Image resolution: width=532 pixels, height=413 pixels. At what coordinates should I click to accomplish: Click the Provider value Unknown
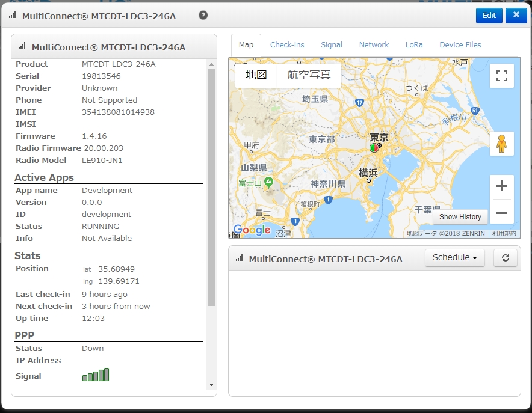pos(100,88)
